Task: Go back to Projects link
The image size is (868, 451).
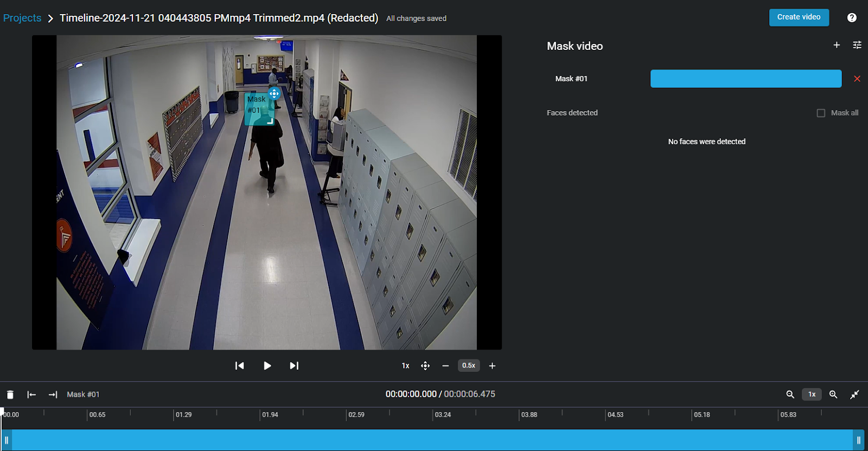Action: point(22,18)
